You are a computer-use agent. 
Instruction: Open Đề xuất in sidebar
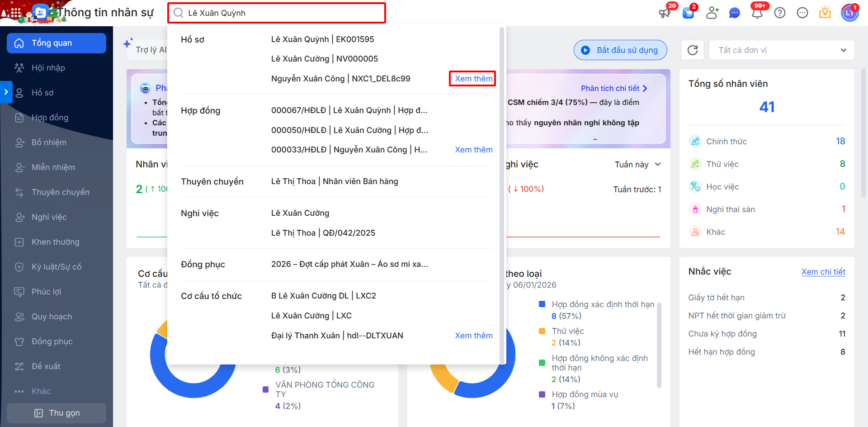pos(57,366)
